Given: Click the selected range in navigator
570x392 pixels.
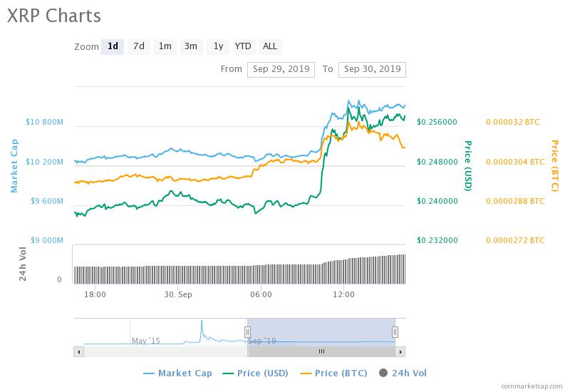Looking at the screenshot, I should click(321, 331).
